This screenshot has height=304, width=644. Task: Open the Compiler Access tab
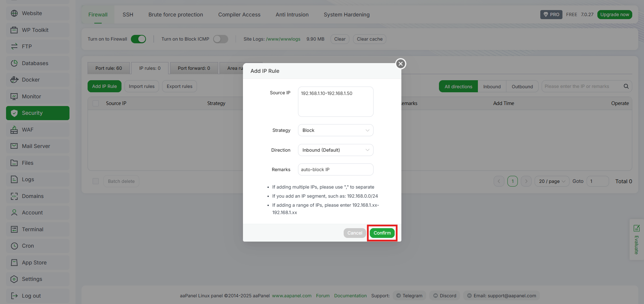239,14
